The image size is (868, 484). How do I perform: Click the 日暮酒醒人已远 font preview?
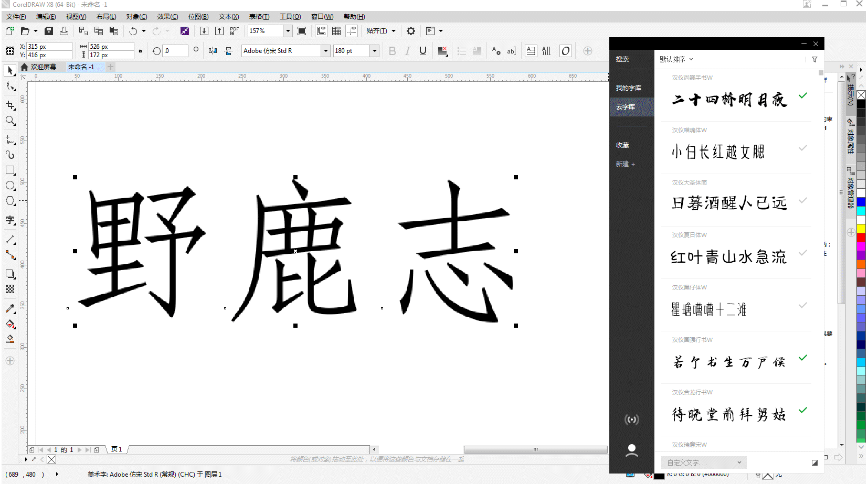tap(729, 203)
